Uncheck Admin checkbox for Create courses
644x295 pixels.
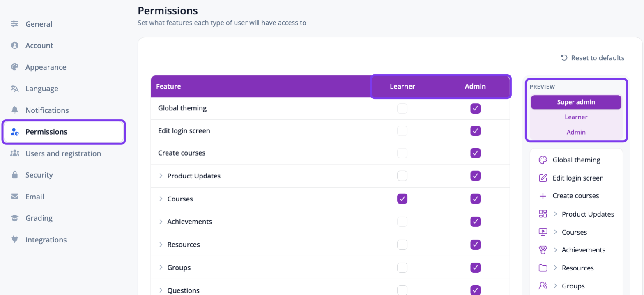476,153
